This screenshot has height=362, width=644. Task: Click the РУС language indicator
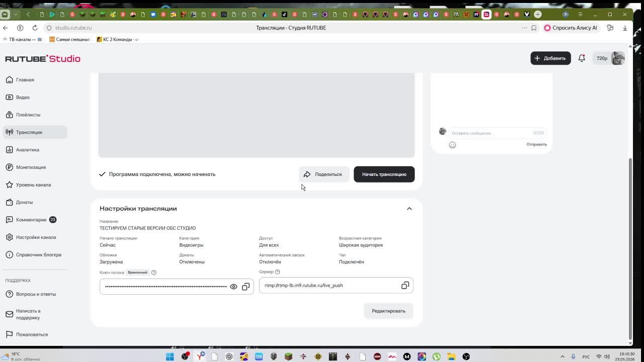click(586, 357)
